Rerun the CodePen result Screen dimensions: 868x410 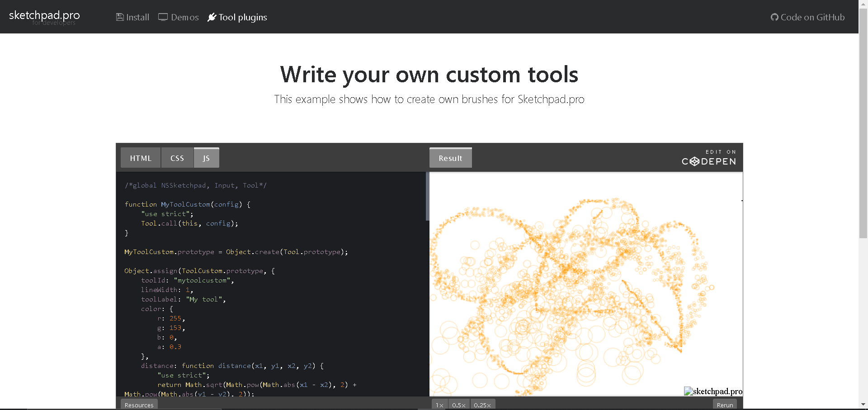pos(725,405)
